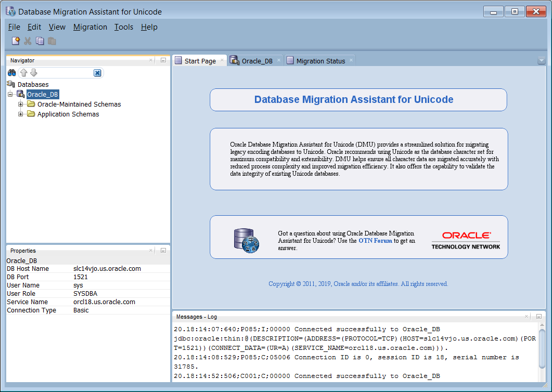Click the Properties panel title
The height and width of the screenshot is (392, 552).
click(23, 251)
